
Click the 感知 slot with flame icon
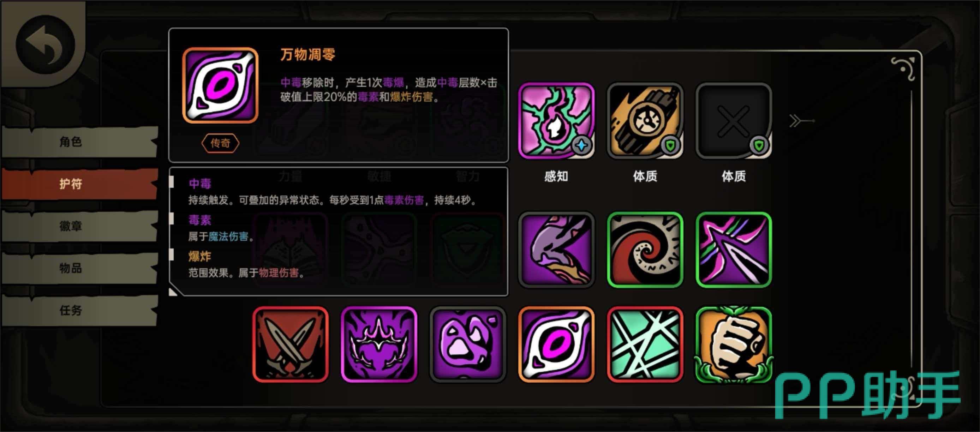[556, 121]
